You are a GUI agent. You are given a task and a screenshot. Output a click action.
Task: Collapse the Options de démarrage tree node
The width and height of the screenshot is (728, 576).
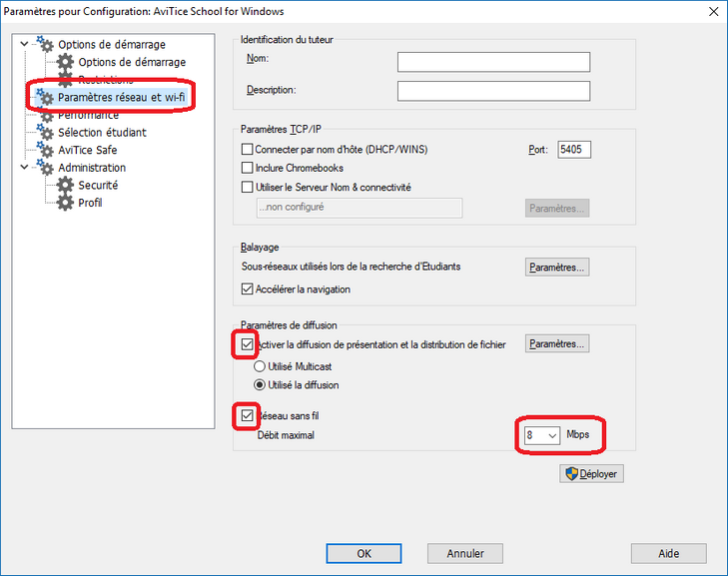coord(24,45)
